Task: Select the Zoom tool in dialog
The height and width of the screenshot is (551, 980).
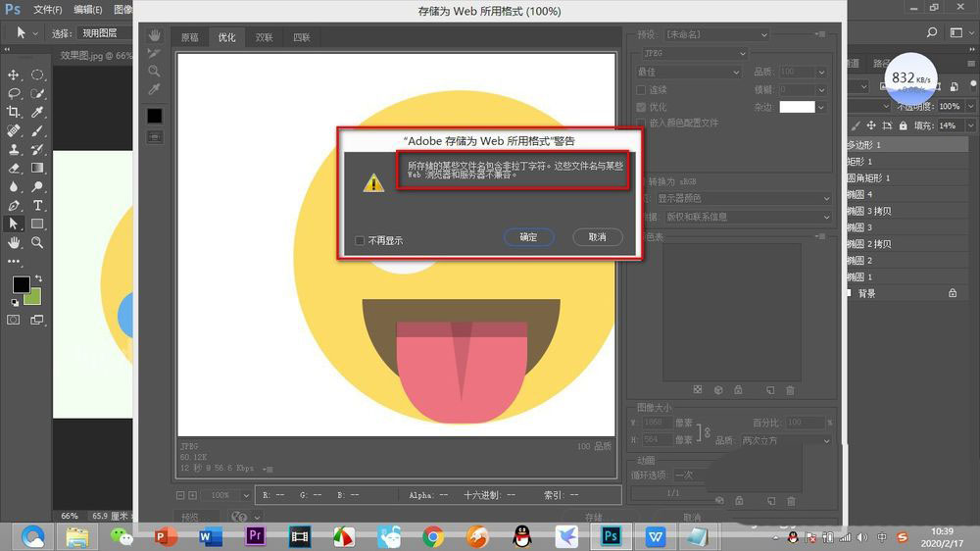Action: [x=155, y=72]
